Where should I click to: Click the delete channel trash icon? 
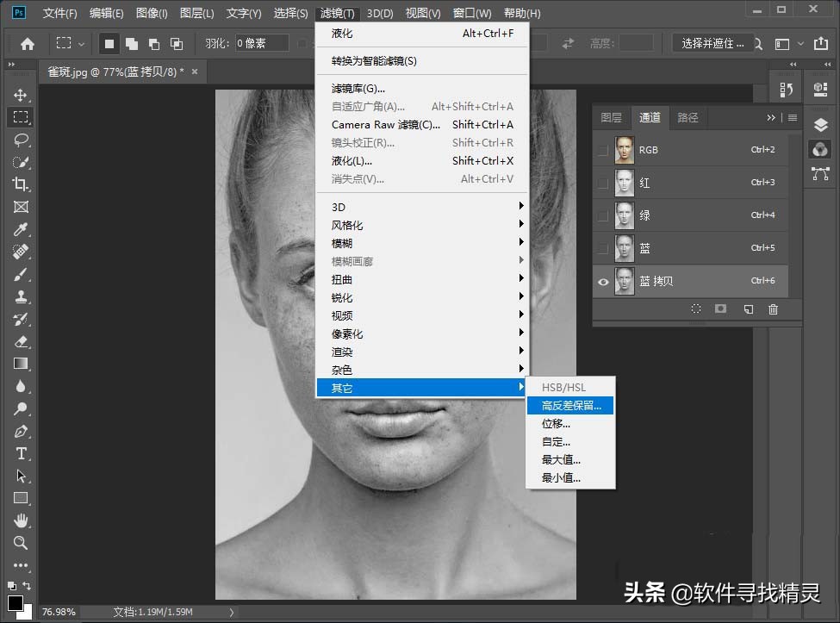click(x=773, y=309)
